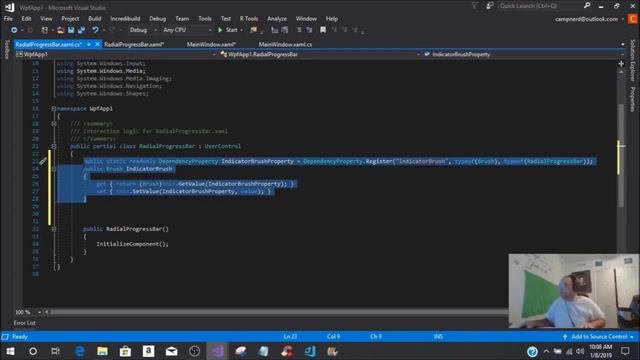Open the Window menu
The height and width of the screenshot is (360, 640).
(x=306, y=19)
